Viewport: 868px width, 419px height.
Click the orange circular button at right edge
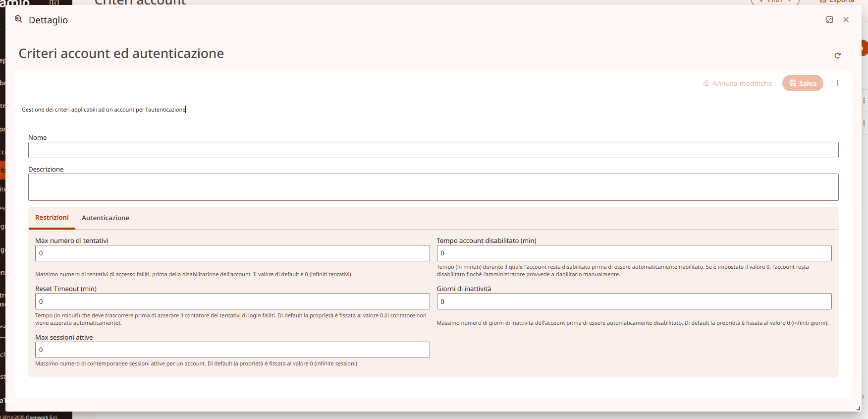864,48
